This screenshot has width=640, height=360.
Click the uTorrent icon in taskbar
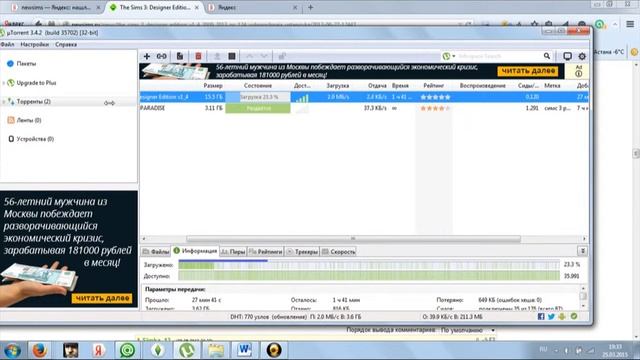point(187,350)
